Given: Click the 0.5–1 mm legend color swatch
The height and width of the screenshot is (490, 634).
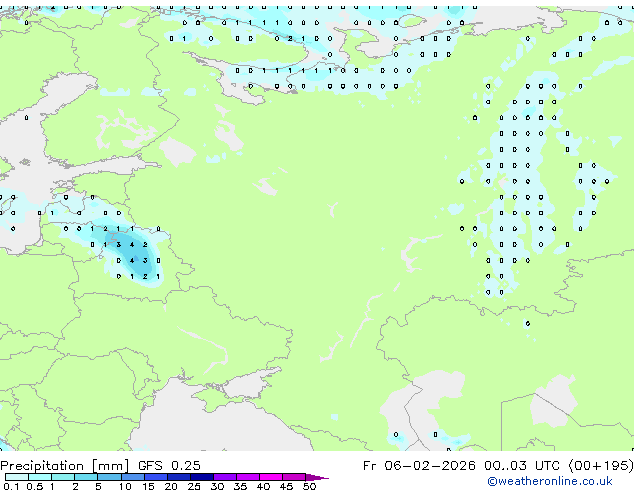Looking at the screenshot, I should (x=40, y=477).
